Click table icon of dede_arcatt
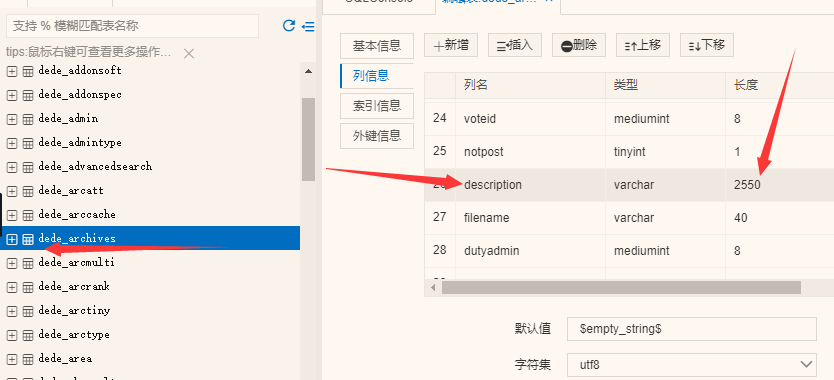 (28, 191)
